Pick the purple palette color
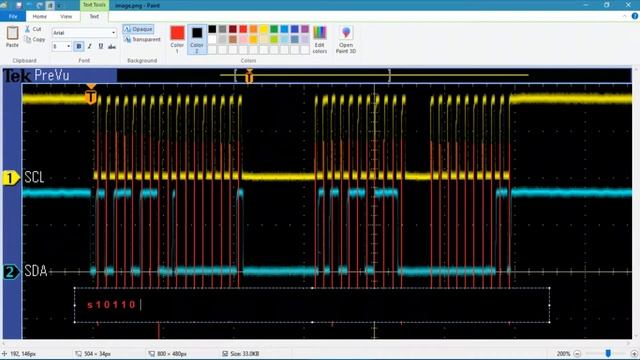640x360 pixels. tap(305, 29)
